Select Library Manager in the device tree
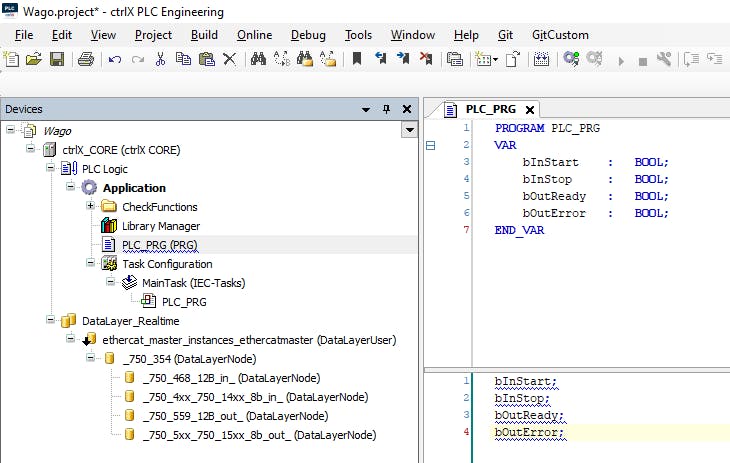This screenshot has height=463, width=730. [x=161, y=226]
